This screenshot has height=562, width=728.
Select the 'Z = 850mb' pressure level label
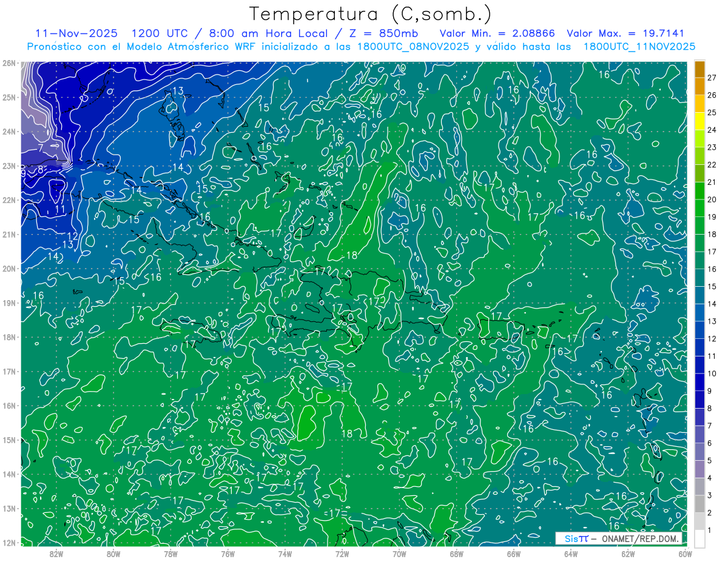pos(382,33)
